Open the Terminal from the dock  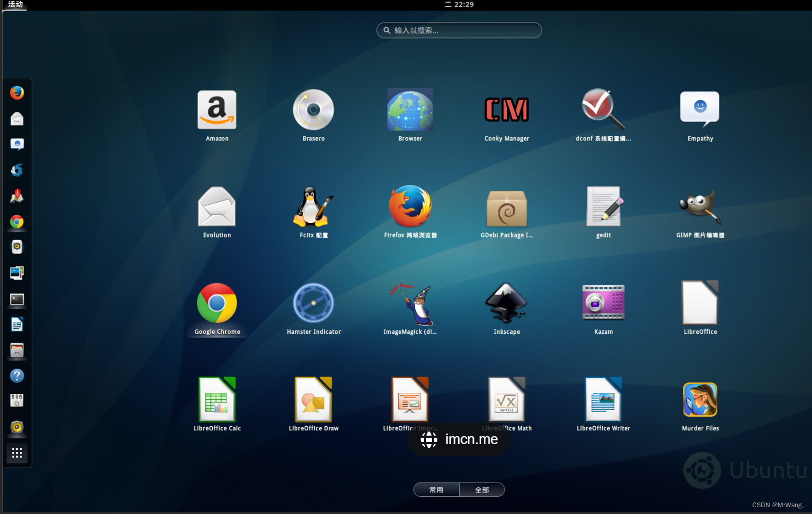click(17, 299)
